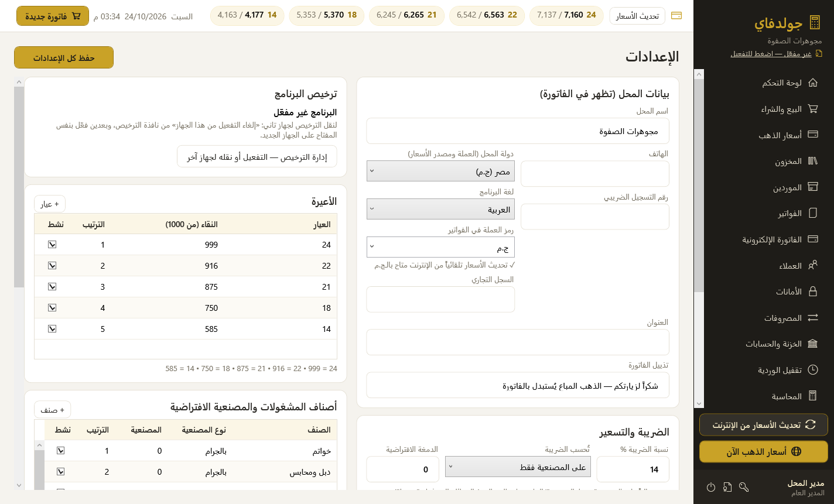Toggle active checkbox for karat 14
The width and height of the screenshot is (834, 504).
pos(52,329)
